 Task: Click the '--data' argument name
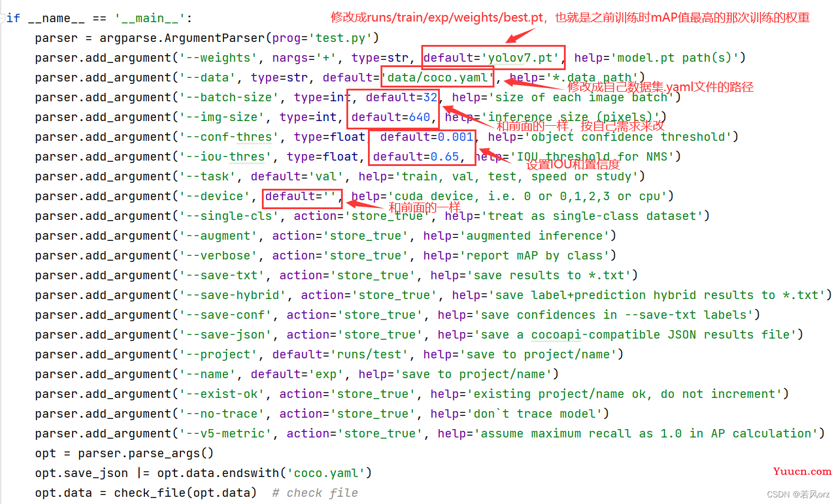click(x=207, y=77)
